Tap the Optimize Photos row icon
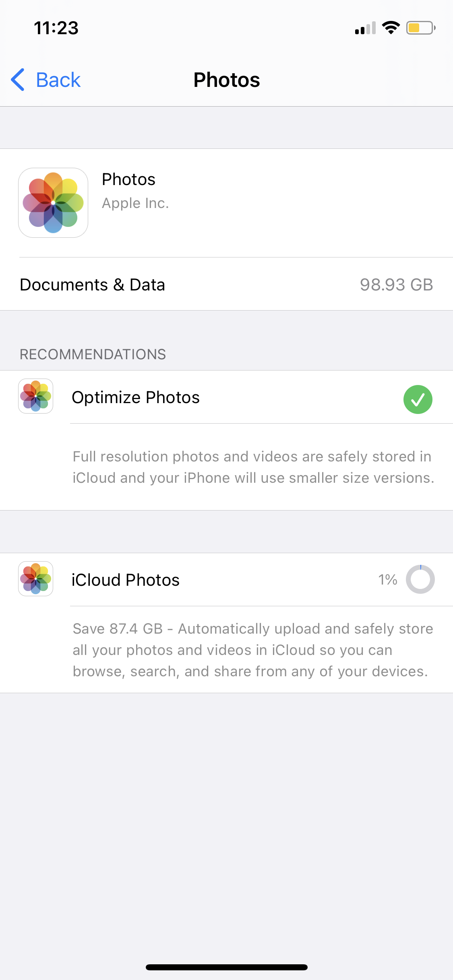Viewport: 453px width, 980px height. [x=36, y=396]
